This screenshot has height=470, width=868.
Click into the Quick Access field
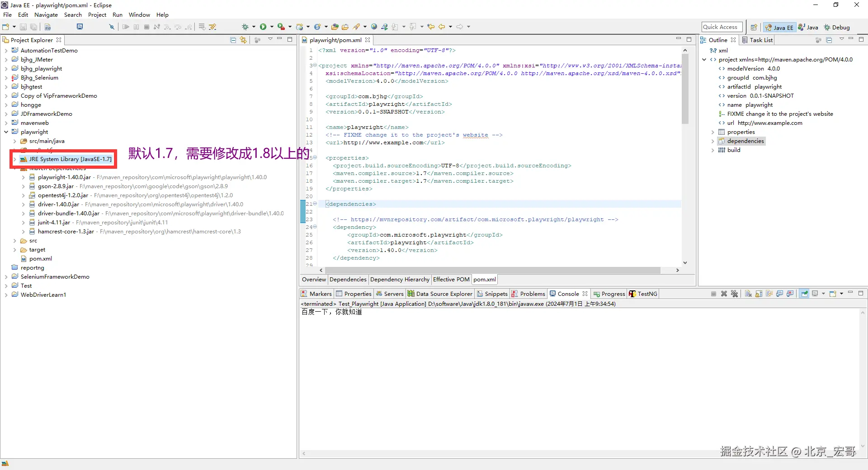(x=722, y=27)
